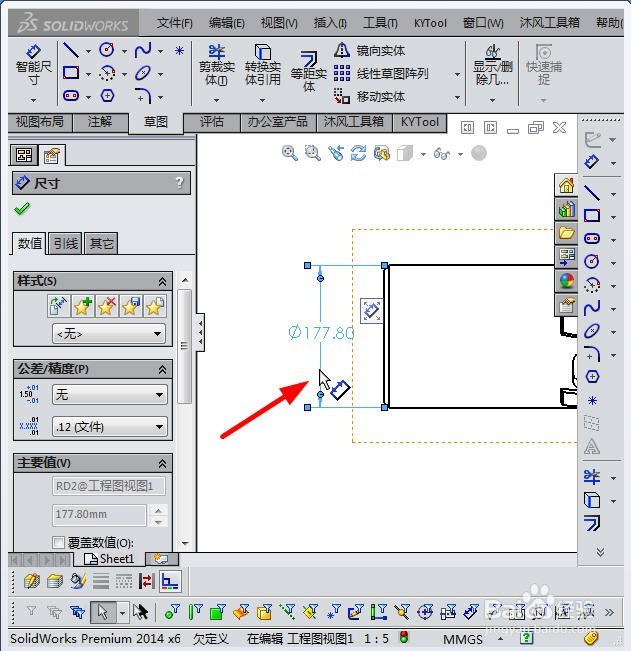631x651 pixels.
Task: Confirm dimension with green checkmark
Action: coord(22,208)
